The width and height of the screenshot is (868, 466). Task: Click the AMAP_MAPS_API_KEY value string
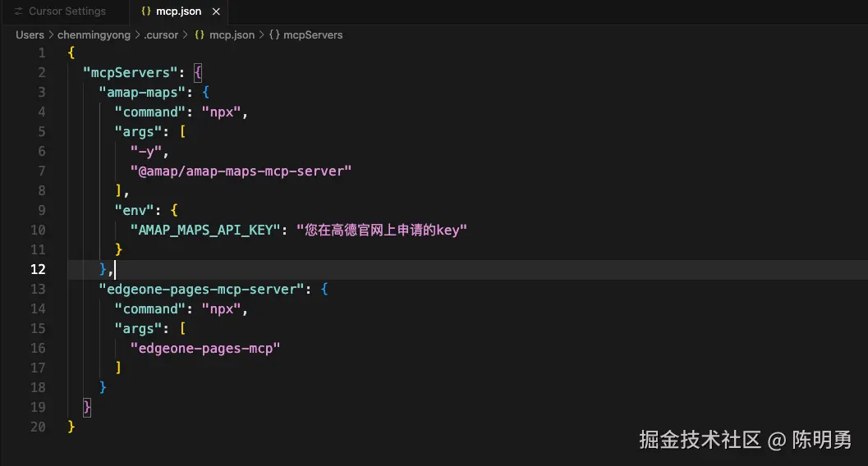381,230
